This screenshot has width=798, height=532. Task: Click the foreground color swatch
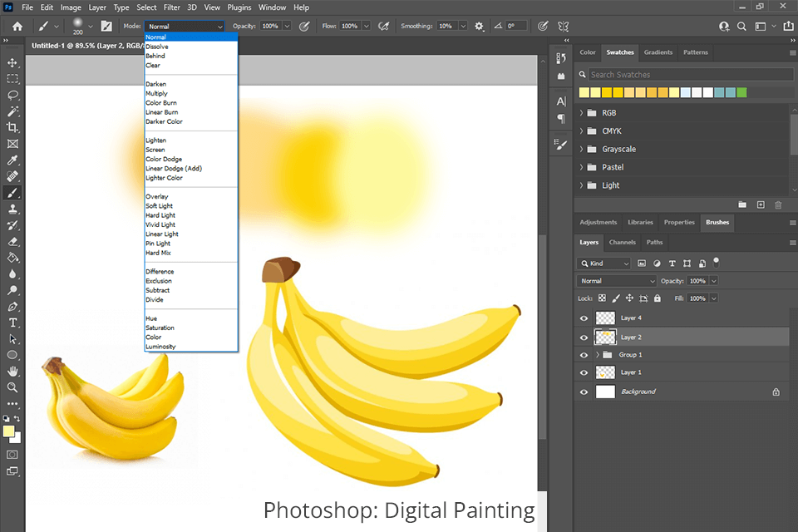tap(8, 431)
